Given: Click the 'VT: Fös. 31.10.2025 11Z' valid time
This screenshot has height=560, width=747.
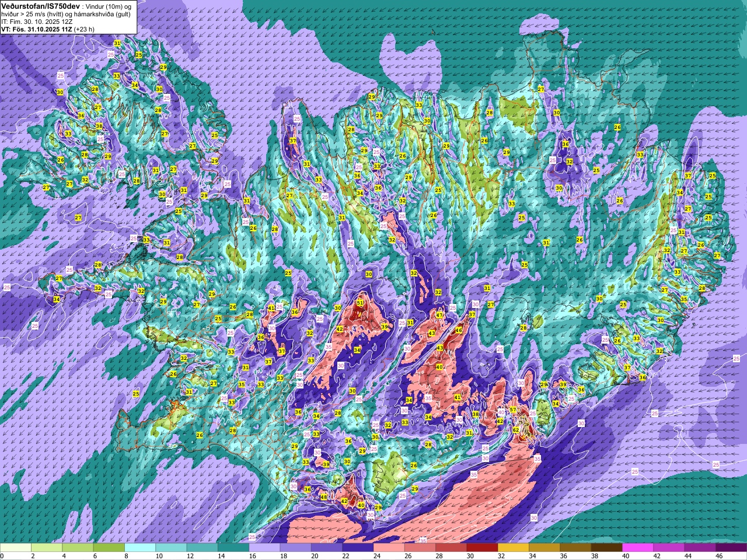Looking at the screenshot, I should tap(37, 29).
